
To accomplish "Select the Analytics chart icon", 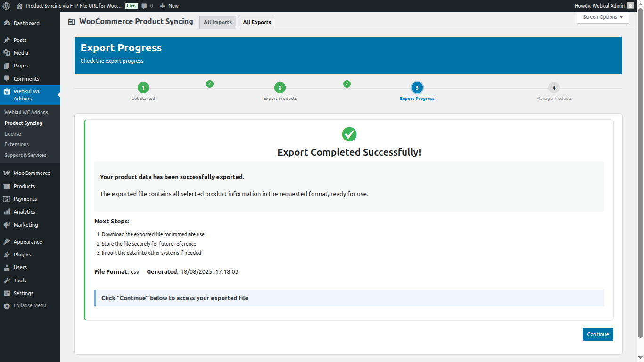I will (8, 211).
